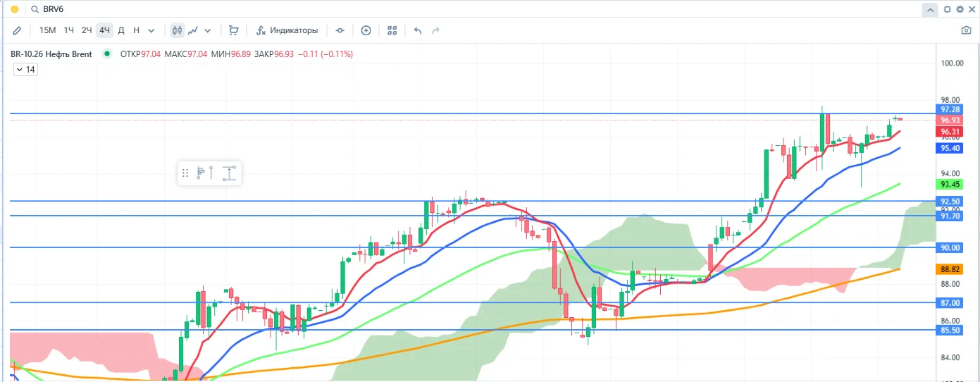Click the BR-10.26 Нефть Brent title
Screen dimensions: 980x382
pyautogui.click(x=51, y=54)
